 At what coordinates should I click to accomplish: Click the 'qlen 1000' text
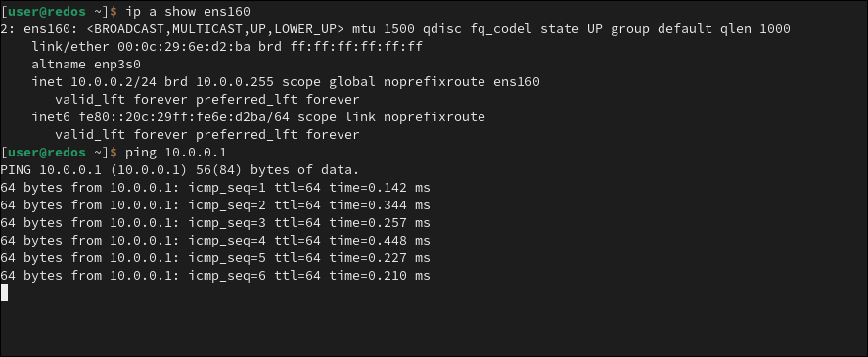755,28
